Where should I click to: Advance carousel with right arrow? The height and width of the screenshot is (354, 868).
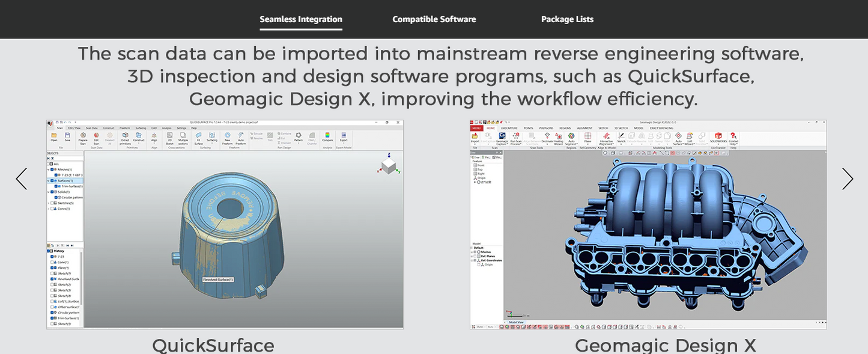(847, 179)
